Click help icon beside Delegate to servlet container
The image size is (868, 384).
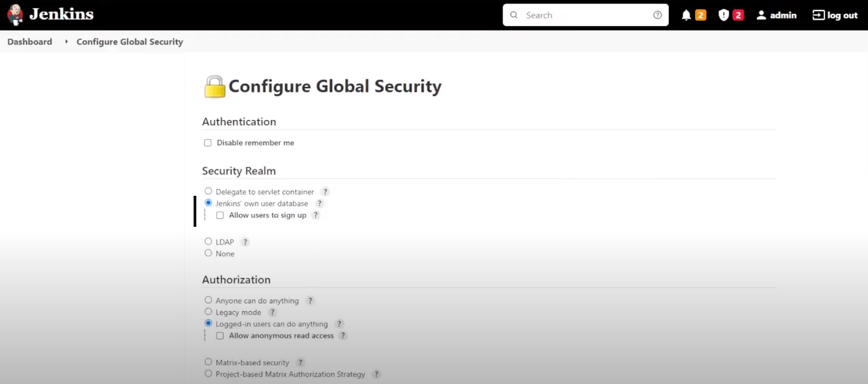click(325, 192)
